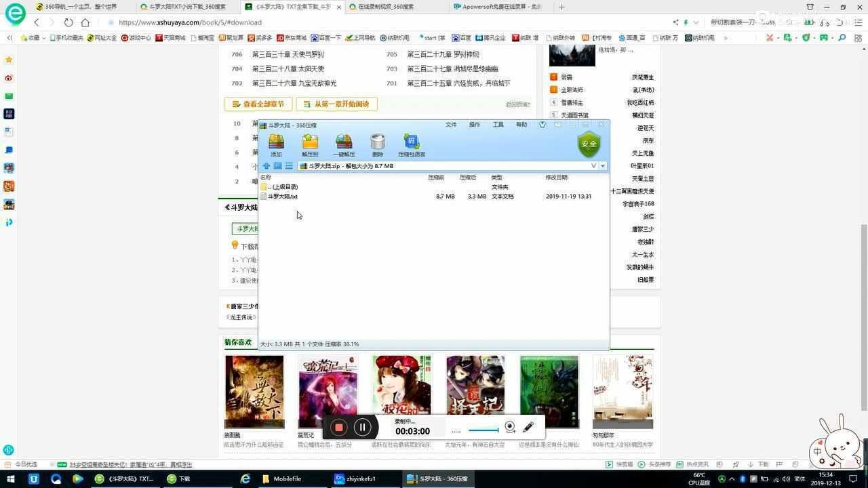Click the pencil annotate icon on recorder
Screen dimensions: 868x488
click(529, 427)
